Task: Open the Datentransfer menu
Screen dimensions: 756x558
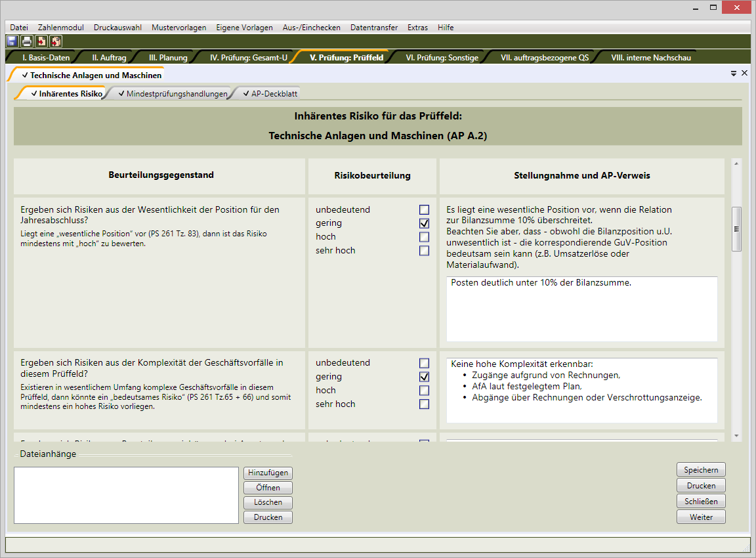Action: pos(373,28)
